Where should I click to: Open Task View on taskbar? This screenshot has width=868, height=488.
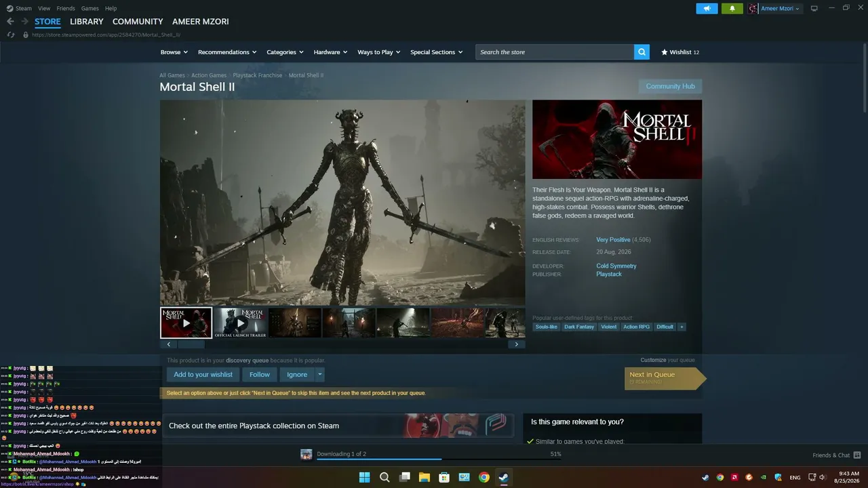point(405,477)
